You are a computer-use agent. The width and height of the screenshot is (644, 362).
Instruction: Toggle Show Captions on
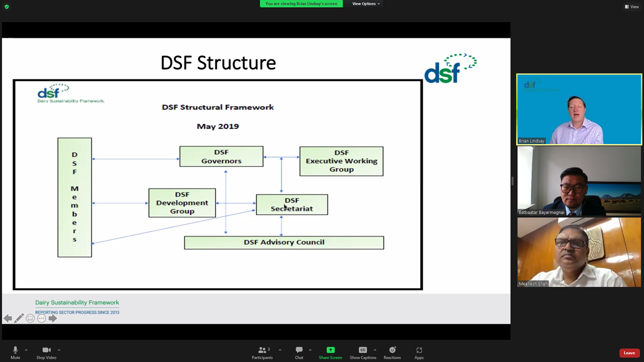(x=363, y=352)
